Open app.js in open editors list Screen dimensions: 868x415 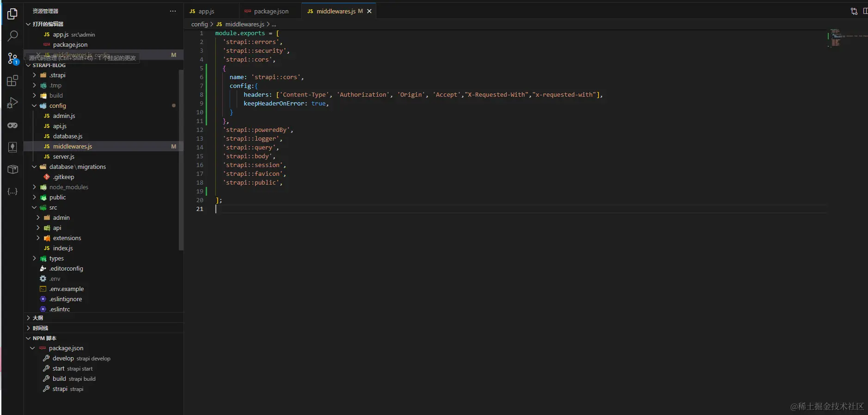pos(104,35)
